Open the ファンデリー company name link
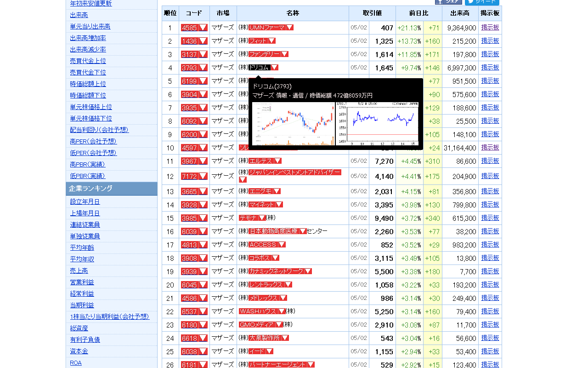This screenshot has height=368, width=588. point(264,54)
